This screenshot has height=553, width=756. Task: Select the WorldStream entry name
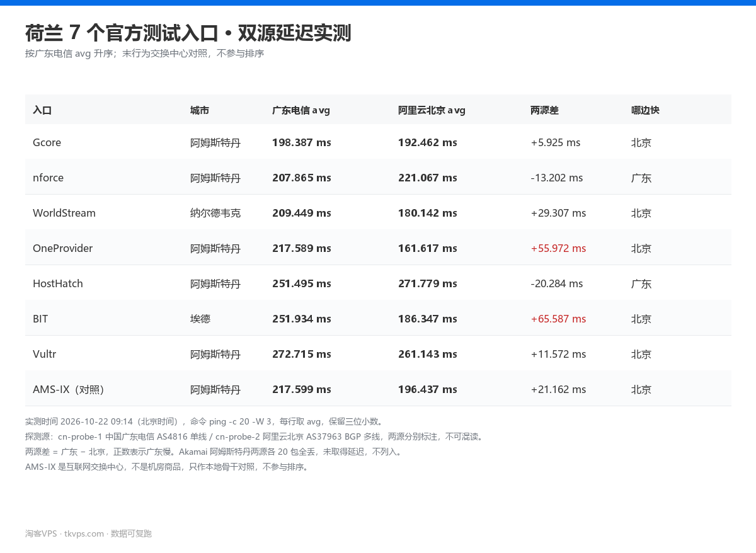pos(64,213)
